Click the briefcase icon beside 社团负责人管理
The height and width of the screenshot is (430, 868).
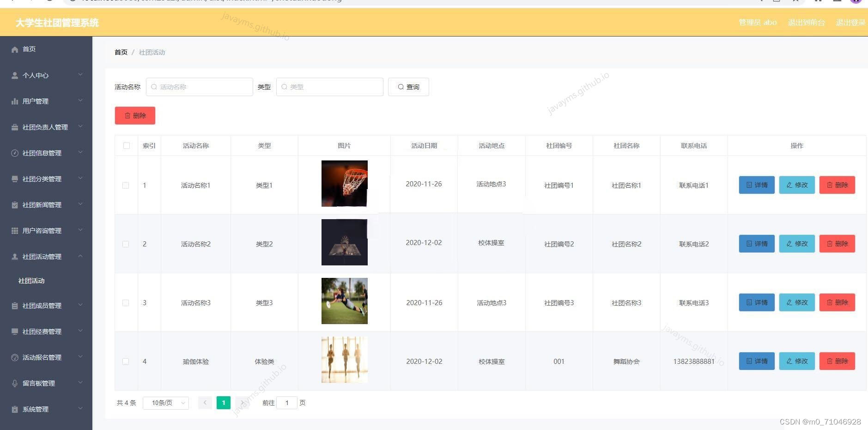pos(15,127)
